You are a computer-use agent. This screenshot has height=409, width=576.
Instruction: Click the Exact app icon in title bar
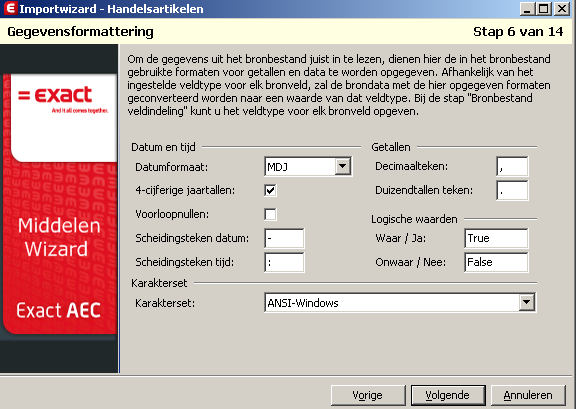point(10,8)
